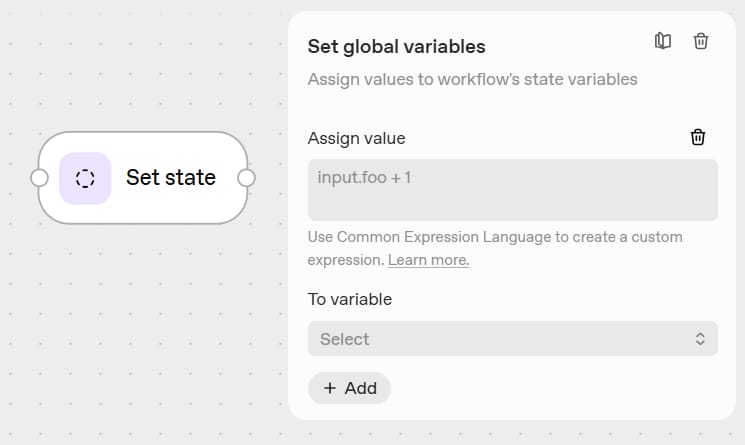Image resolution: width=745 pixels, height=445 pixels.
Task: Open the To variable Select dropdown
Action: (x=512, y=339)
